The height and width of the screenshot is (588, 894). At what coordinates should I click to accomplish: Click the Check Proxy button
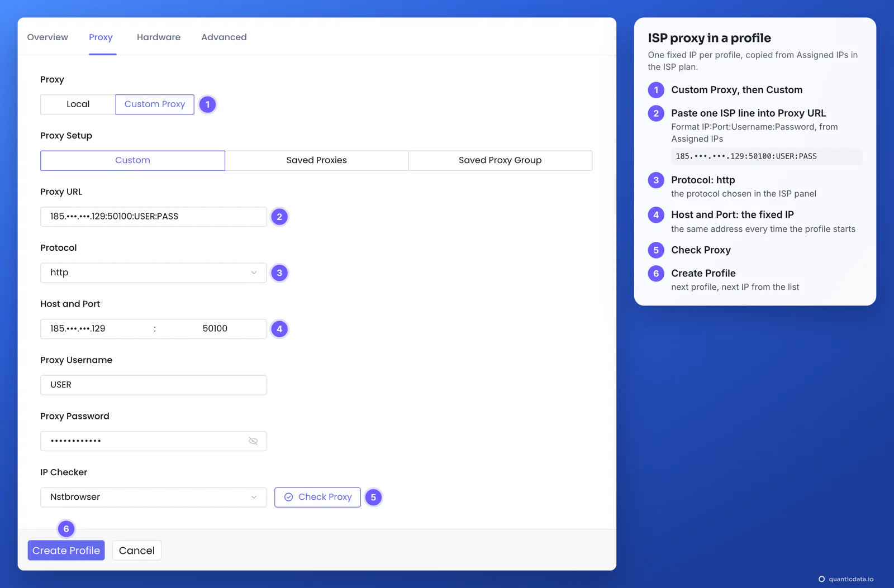[x=317, y=497]
